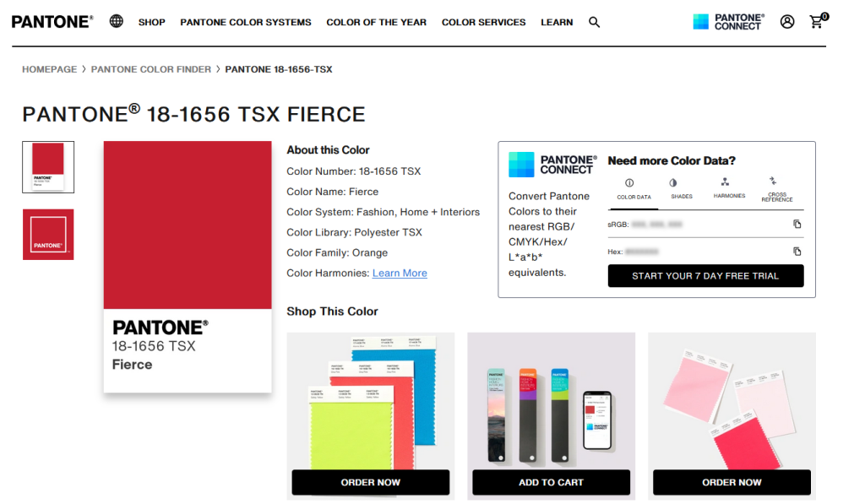Copy the sRGB value
865x504 pixels.
click(797, 225)
